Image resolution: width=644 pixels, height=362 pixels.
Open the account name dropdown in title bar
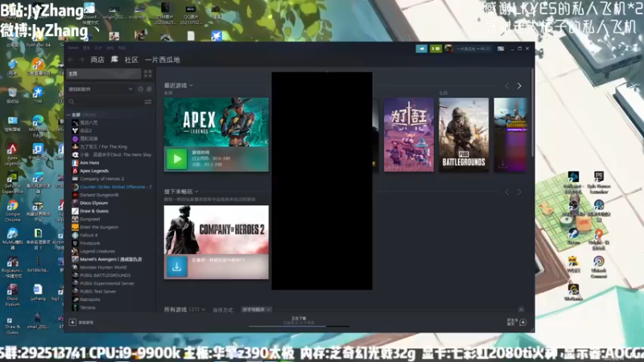coord(473,49)
